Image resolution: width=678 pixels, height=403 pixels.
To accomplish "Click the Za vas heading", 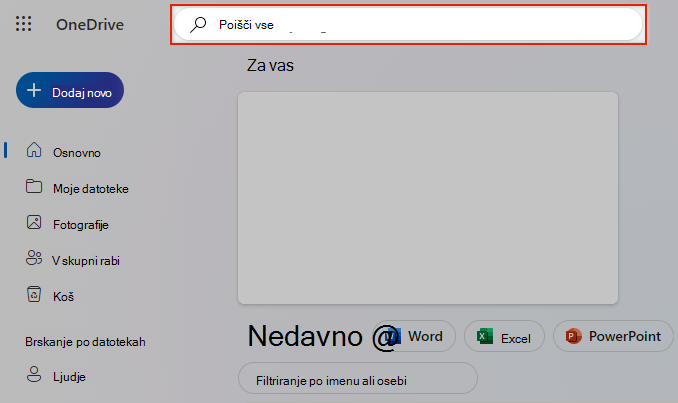I will click(x=270, y=66).
